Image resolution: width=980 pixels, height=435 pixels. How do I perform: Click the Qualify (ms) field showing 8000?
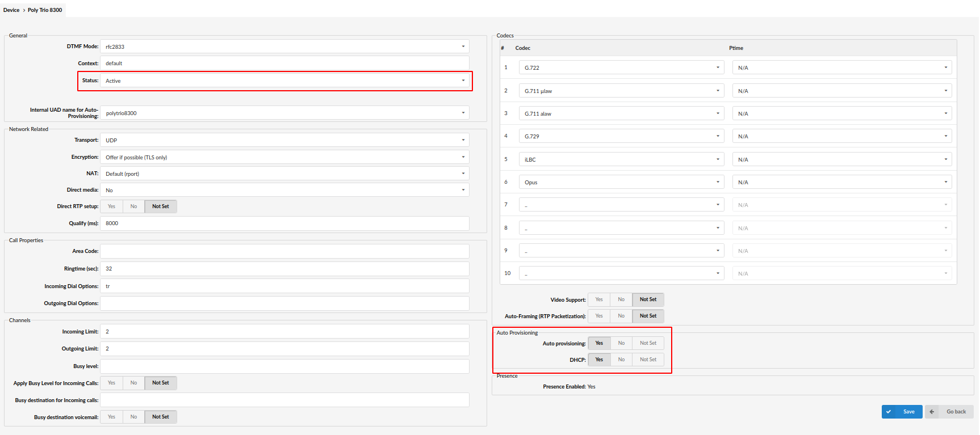click(284, 223)
